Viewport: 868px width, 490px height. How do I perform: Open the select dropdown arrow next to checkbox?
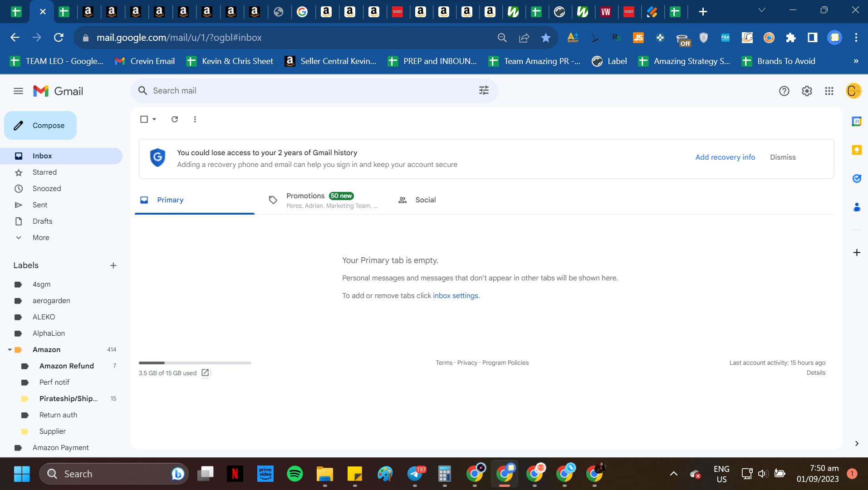(x=154, y=119)
